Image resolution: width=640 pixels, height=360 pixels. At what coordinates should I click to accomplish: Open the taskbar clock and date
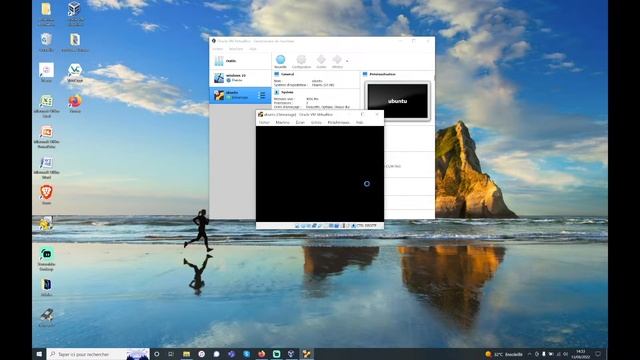(581, 354)
